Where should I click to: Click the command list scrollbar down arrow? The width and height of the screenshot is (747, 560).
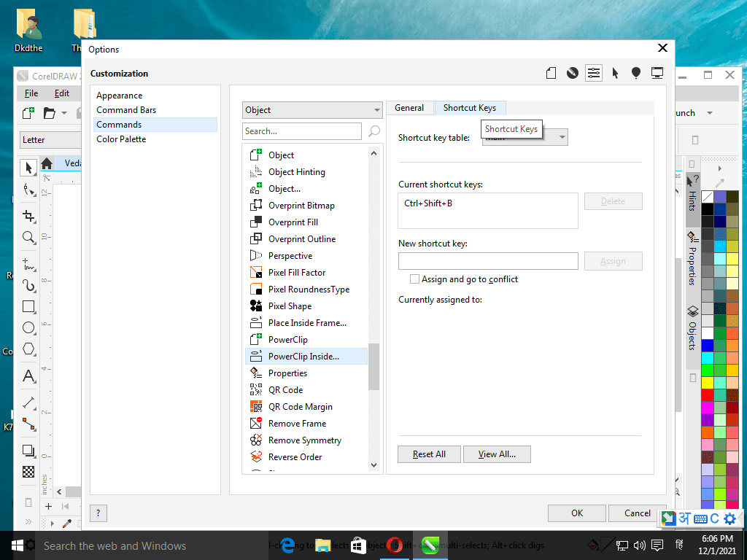(373, 464)
